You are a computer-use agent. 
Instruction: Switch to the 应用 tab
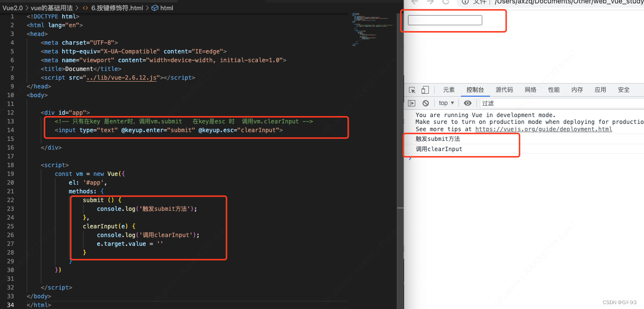pos(600,90)
